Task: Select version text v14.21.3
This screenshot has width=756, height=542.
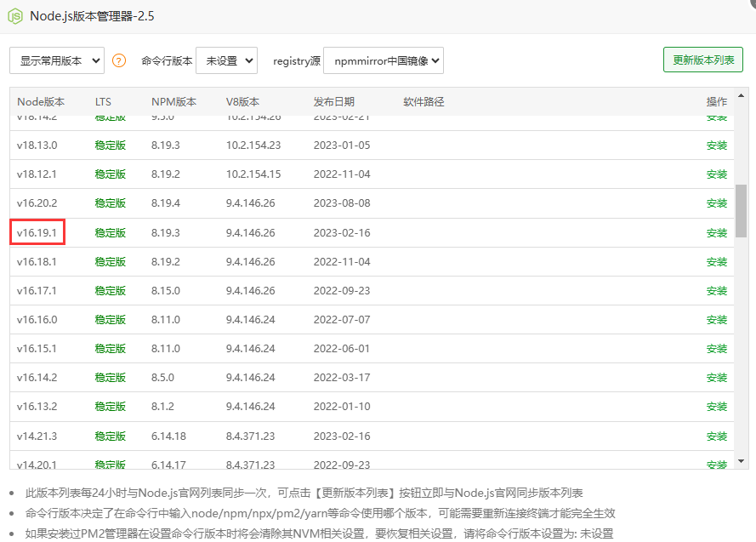Action: point(37,436)
